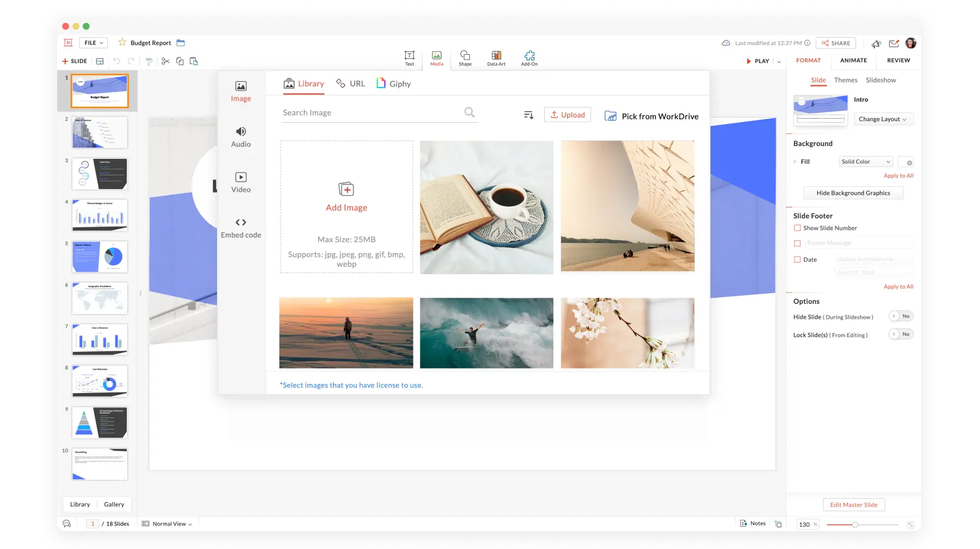
Task: Open the Data Art tool
Action: 496,58
